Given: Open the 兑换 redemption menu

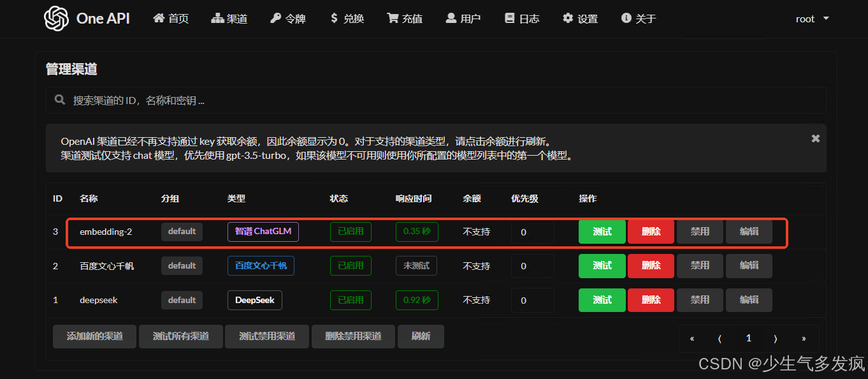Looking at the screenshot, I should pyautogui.click(x=347, y=19).
